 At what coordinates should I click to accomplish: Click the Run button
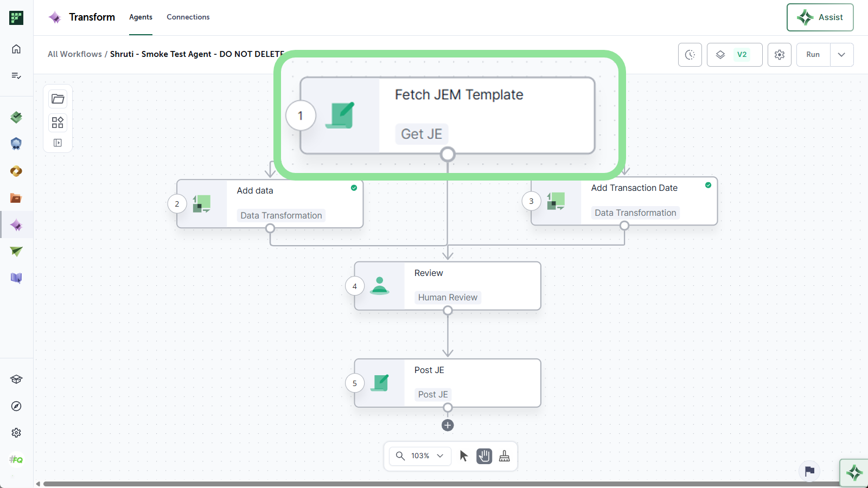(813, 55)
